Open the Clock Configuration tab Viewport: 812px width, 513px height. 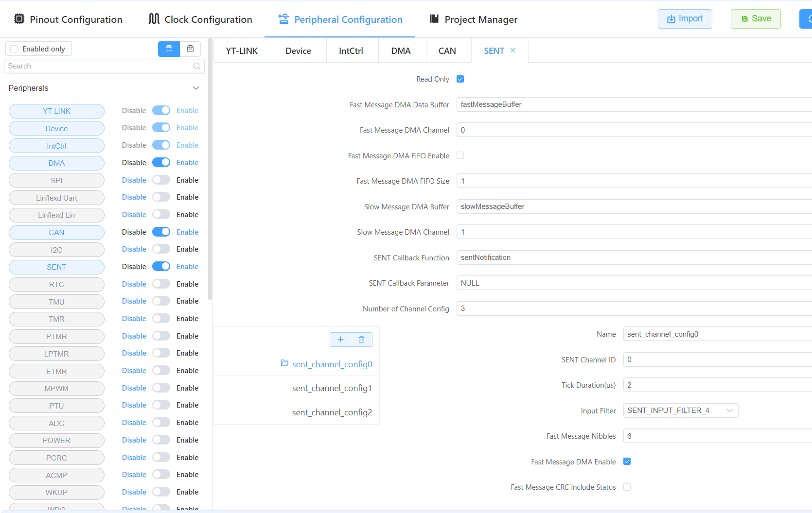[200, 19]
